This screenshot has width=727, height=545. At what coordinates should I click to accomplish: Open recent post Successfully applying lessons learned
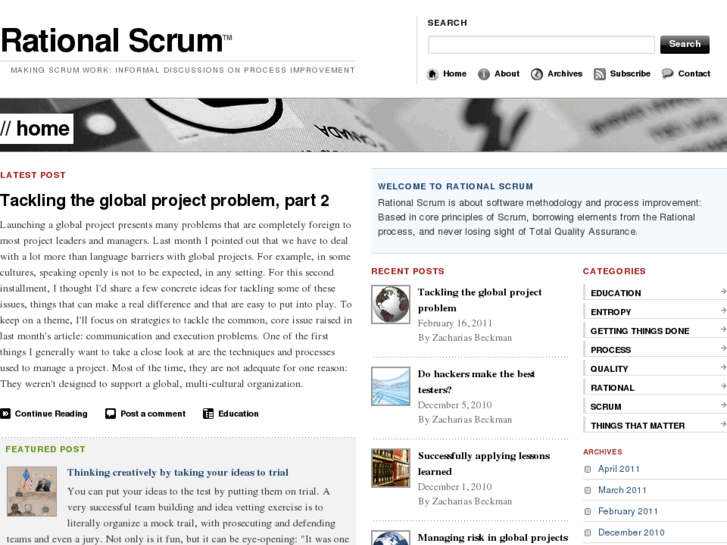coord(484,464)
